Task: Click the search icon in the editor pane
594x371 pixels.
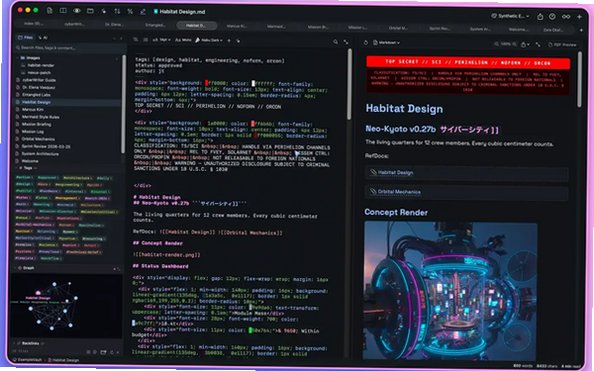Action: (335, 42)
